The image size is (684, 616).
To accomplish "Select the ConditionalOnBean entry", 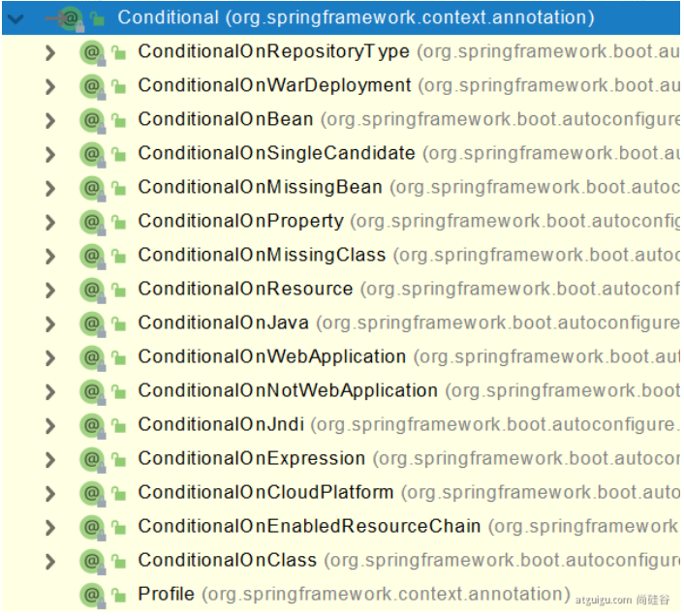I will tap(226, 119).
